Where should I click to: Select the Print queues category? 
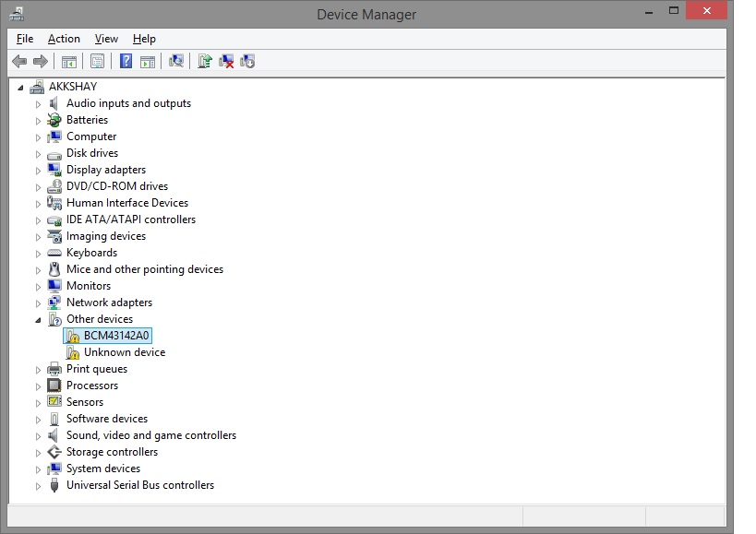[96, 369]
